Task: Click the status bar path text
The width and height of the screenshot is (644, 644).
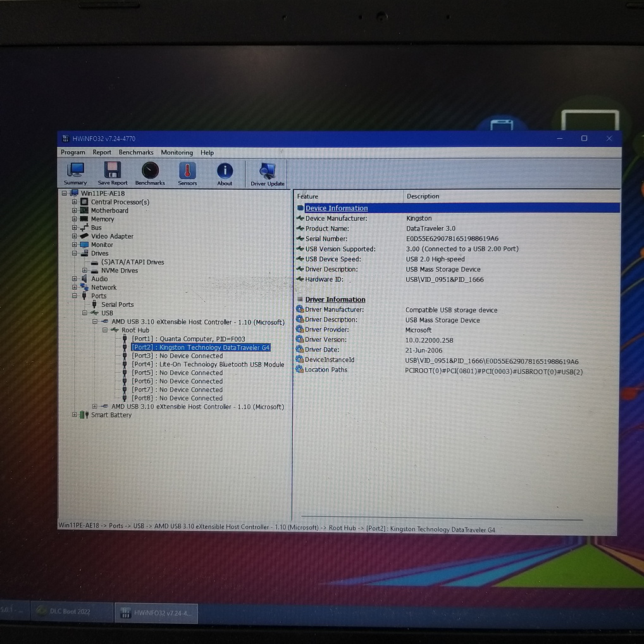Action: click(277, 528)
